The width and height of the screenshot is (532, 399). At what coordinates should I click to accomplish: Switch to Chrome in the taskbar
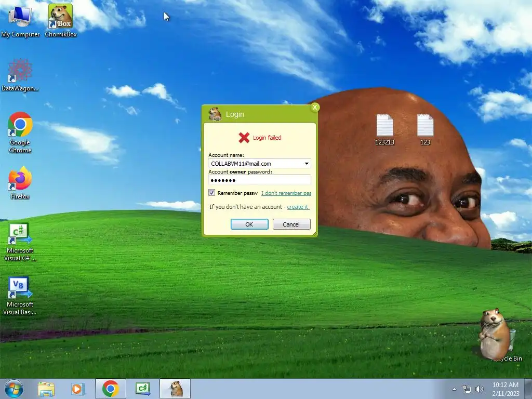111,389
